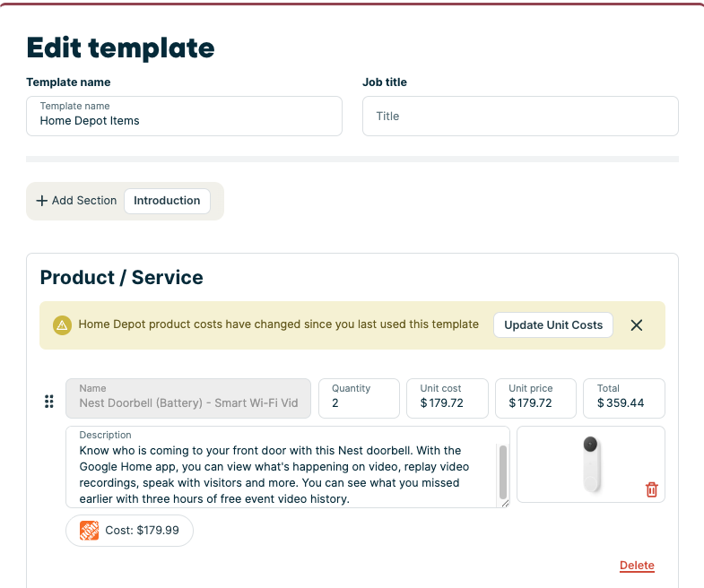Dismiss the Home Depot cost change banner

(x=637, y=325)
